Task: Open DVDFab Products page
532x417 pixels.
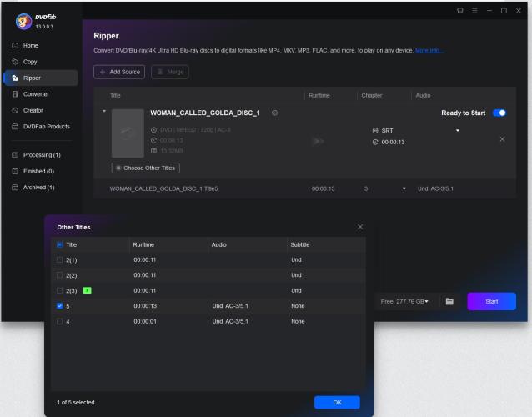Action: (x=46, y=127)
